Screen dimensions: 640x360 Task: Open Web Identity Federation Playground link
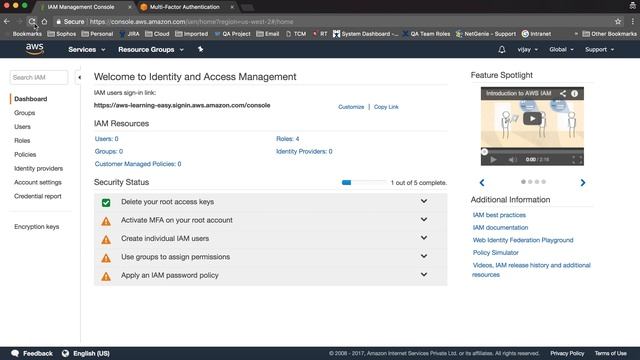[x=523, y=240]
